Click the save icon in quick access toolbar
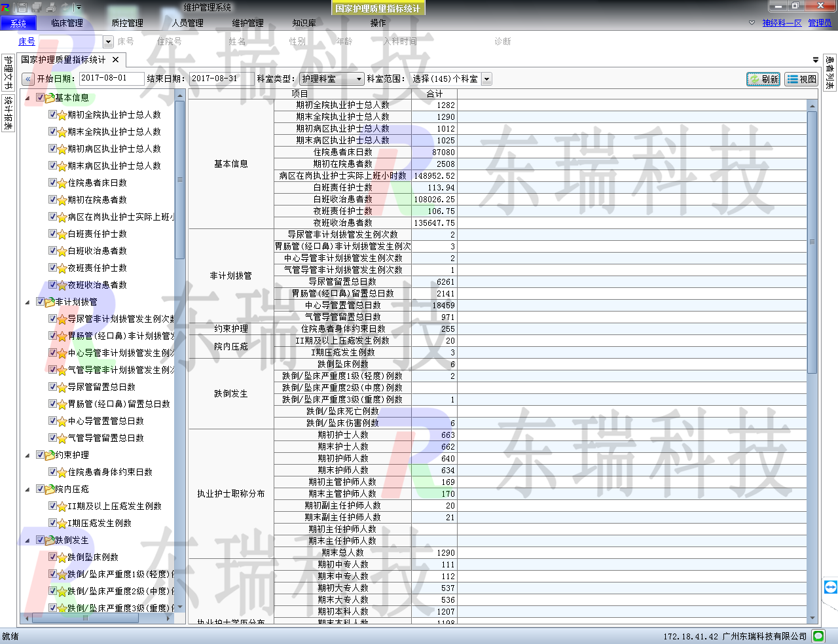This screenshot has width=838, height=644. pyautogui.click(x=22, y=7)
